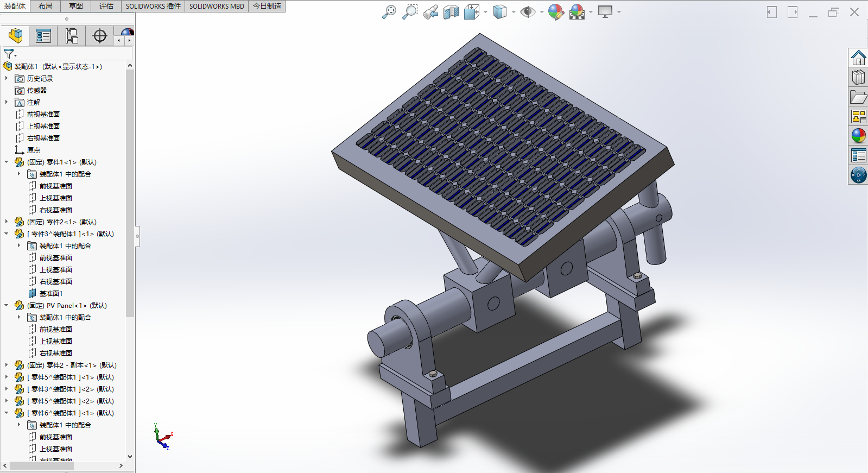The width and height of the screenshot is (868, 473).
Task: Activate the Zoom to Area tool
Action: [410, 12]
